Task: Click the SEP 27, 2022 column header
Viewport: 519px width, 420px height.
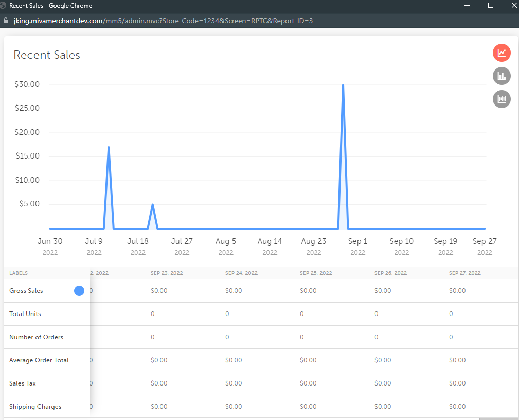Action: pos(464,273)
